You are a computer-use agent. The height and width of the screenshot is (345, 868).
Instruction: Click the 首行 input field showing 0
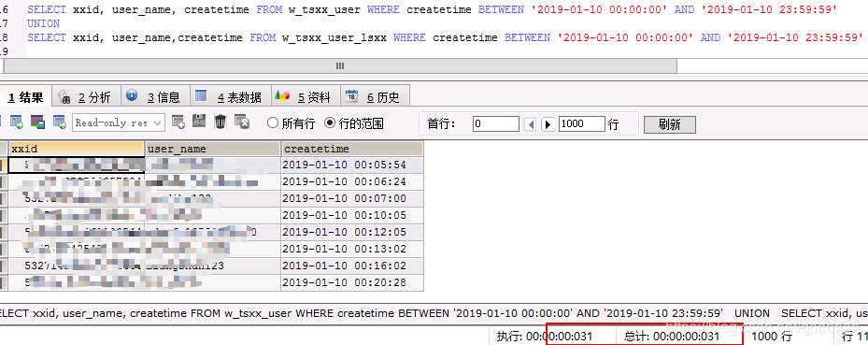(495, 123)
